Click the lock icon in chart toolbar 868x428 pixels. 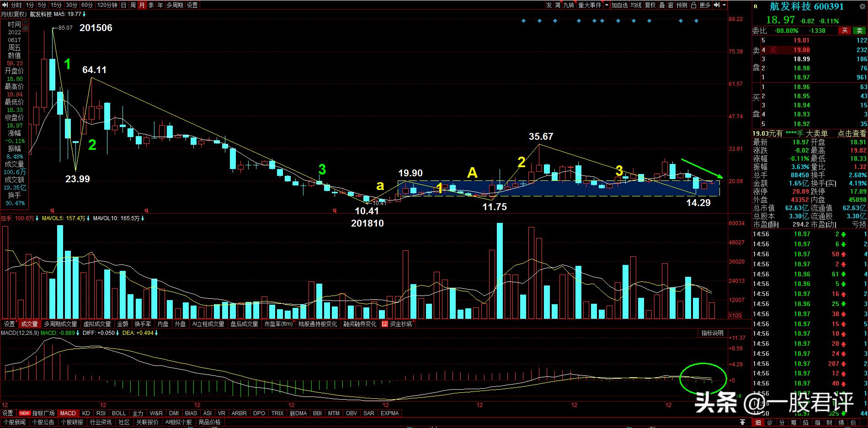(693, 5)
